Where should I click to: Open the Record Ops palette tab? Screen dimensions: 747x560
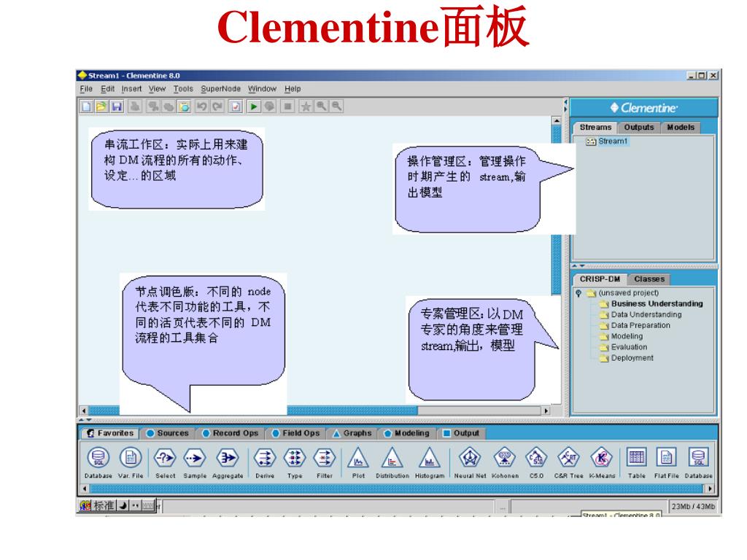point(230,433)
